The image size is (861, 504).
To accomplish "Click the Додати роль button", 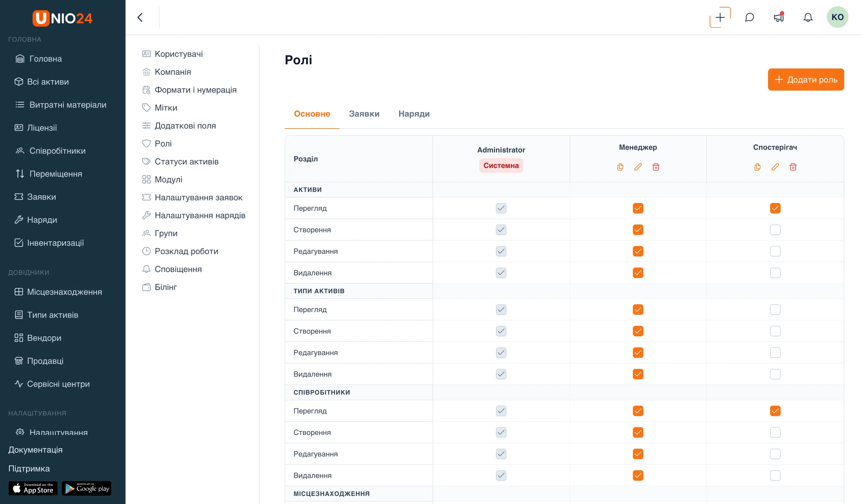I will click(806, 80).
